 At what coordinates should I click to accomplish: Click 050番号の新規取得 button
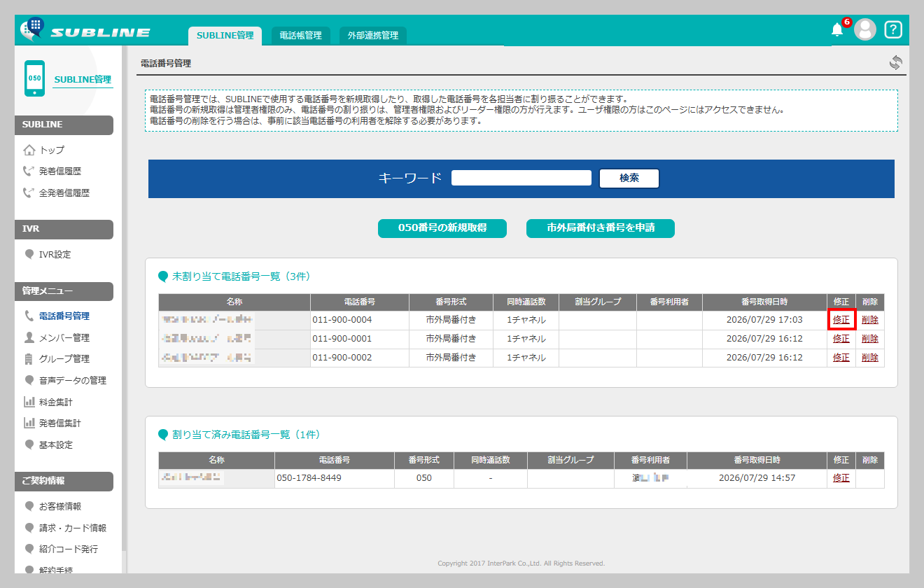click(x=442, y=228)
